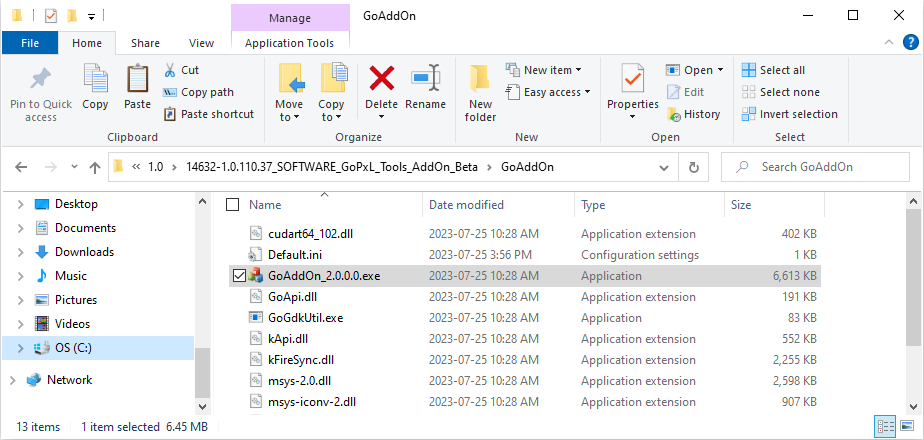The height and width of the screenshot is (440, 924).
Task: Sort by the Type column header
Action: 593,205
